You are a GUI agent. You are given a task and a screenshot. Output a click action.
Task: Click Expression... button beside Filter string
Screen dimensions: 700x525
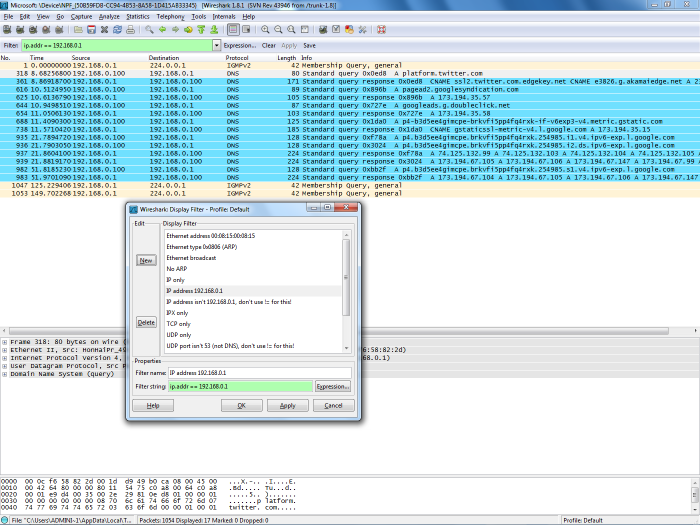click(x=333, y=387)
